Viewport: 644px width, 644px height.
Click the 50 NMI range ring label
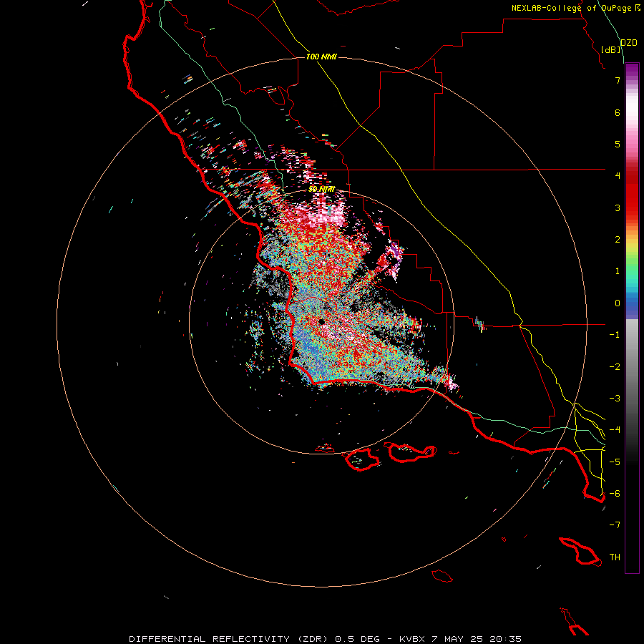coord(321,189)
